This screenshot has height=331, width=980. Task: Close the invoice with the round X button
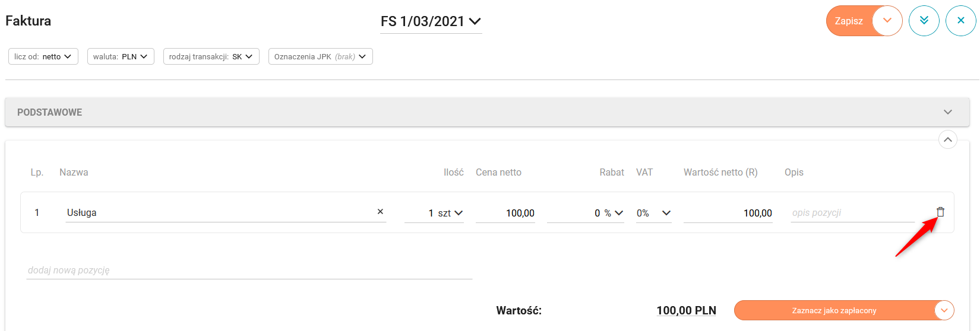(960, 21)
